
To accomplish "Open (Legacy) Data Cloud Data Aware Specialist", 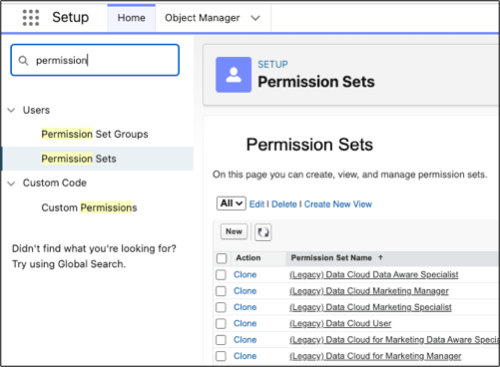I will (374, 275).
